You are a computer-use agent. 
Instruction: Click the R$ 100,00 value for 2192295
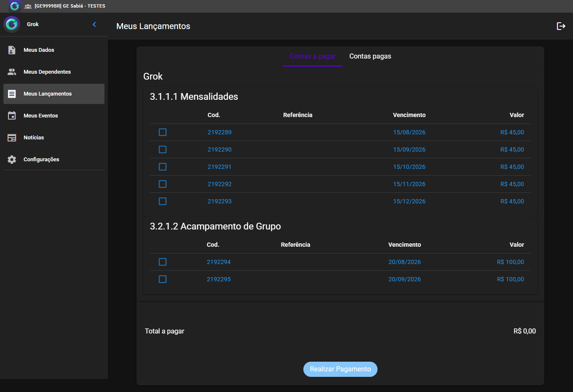(511, 279)
